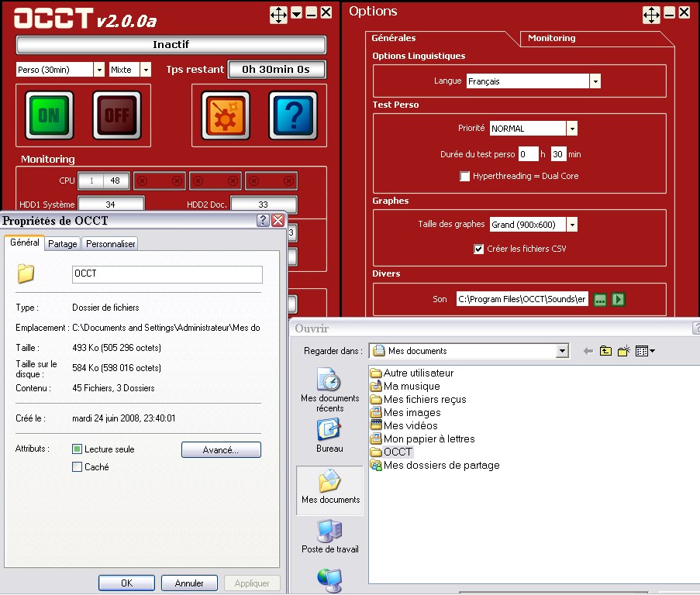Click the Avancé... button

pyautogui.click(x=221, y=450)
